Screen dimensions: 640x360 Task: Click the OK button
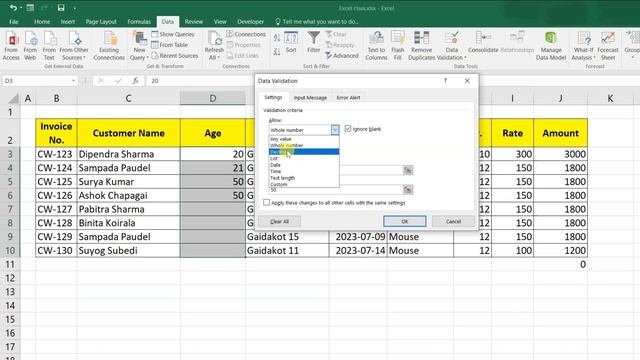coord(404,221)
